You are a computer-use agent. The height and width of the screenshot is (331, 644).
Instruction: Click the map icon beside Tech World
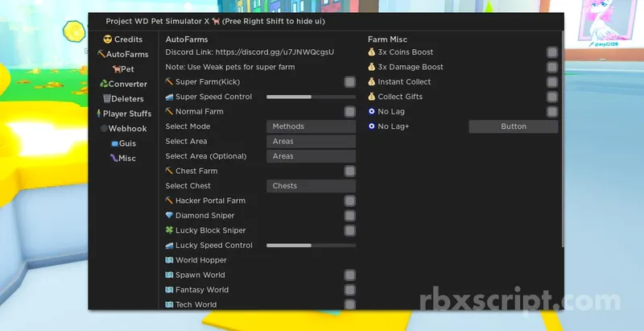click(x=169, y=304)
